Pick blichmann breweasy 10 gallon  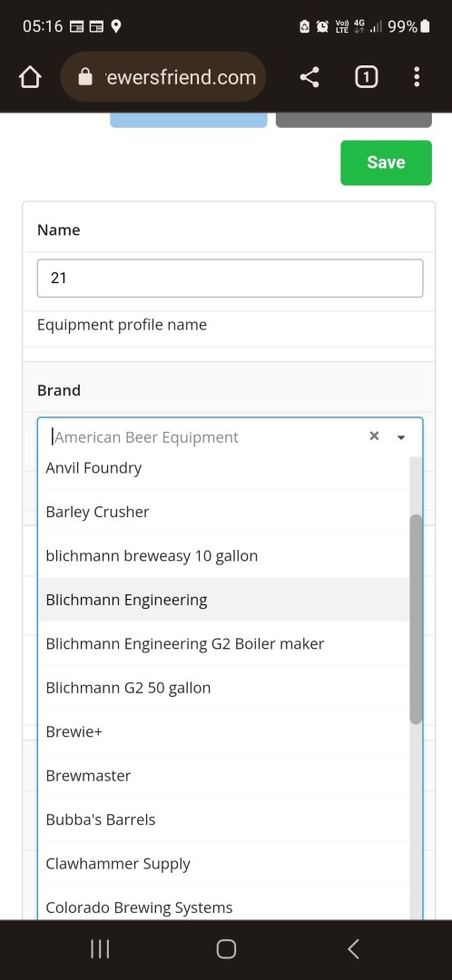pos(223,555)
